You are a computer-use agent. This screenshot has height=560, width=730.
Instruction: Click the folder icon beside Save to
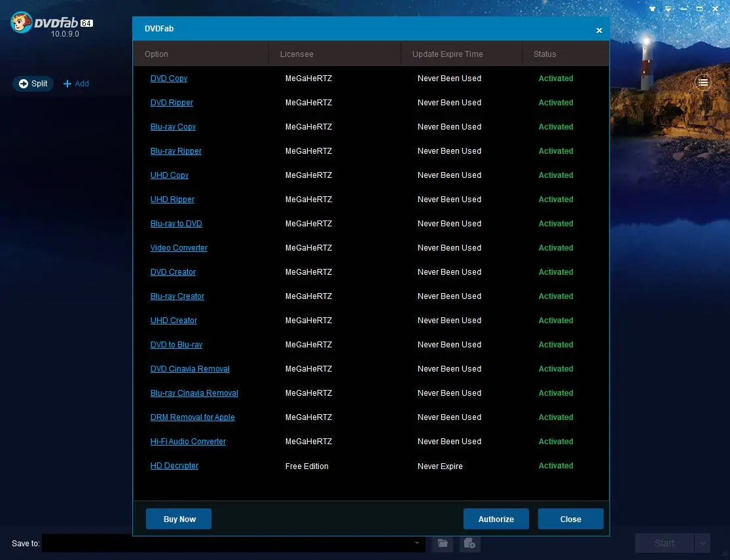tap(443, 543)
